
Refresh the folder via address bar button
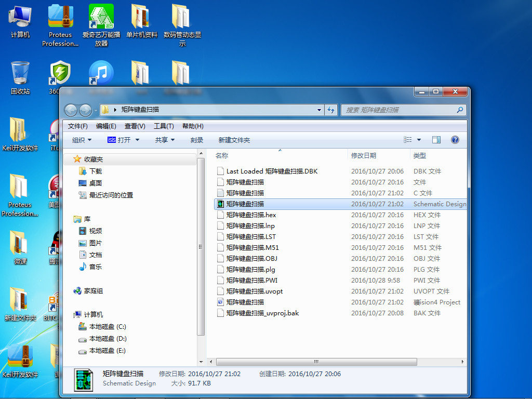coord(331,110)
